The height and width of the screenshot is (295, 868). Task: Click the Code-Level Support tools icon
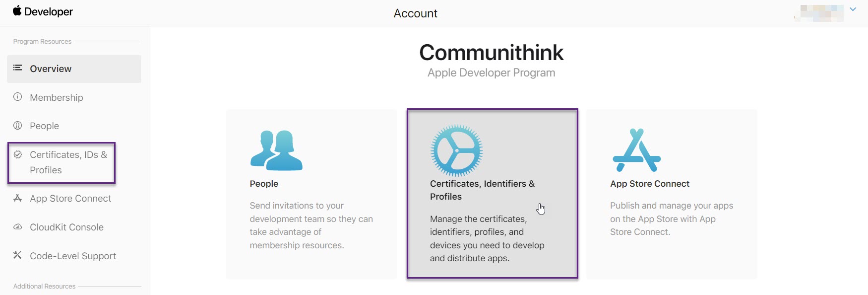click(17, 255)
